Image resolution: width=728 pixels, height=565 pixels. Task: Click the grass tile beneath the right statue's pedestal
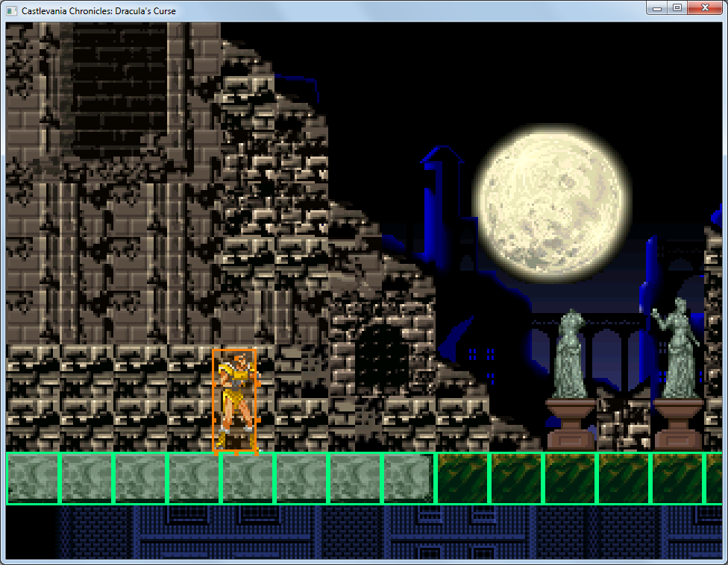click(x=677, y=479)
